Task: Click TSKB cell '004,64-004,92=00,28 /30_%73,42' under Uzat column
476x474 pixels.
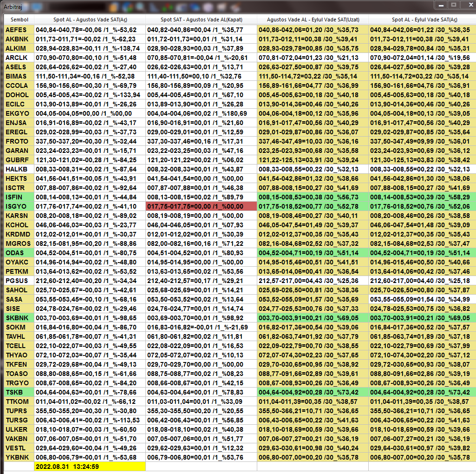Action: [313, 392]
